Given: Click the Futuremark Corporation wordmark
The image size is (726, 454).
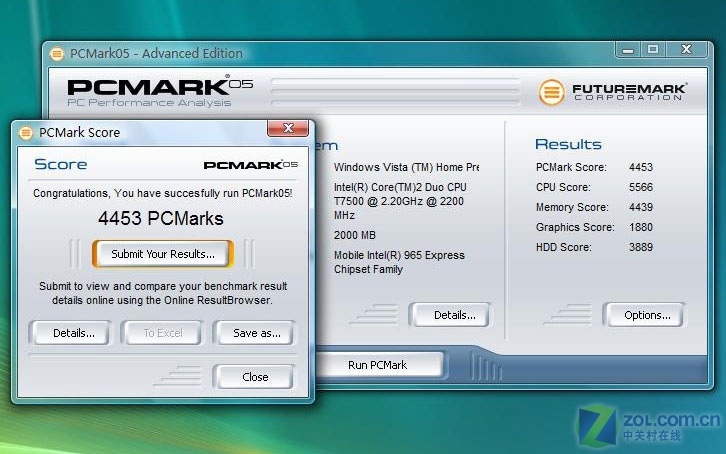Looking at the screenshot, I should 629,92.
